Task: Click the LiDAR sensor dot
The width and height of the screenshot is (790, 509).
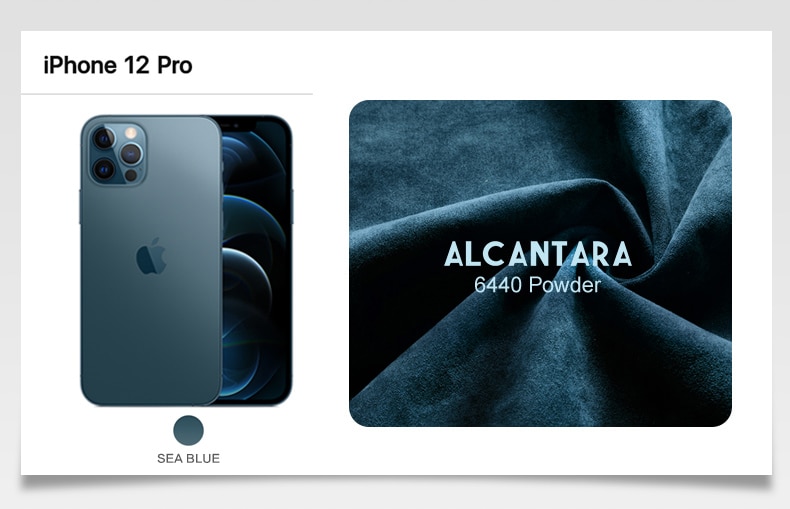Action: pos(131,175)
